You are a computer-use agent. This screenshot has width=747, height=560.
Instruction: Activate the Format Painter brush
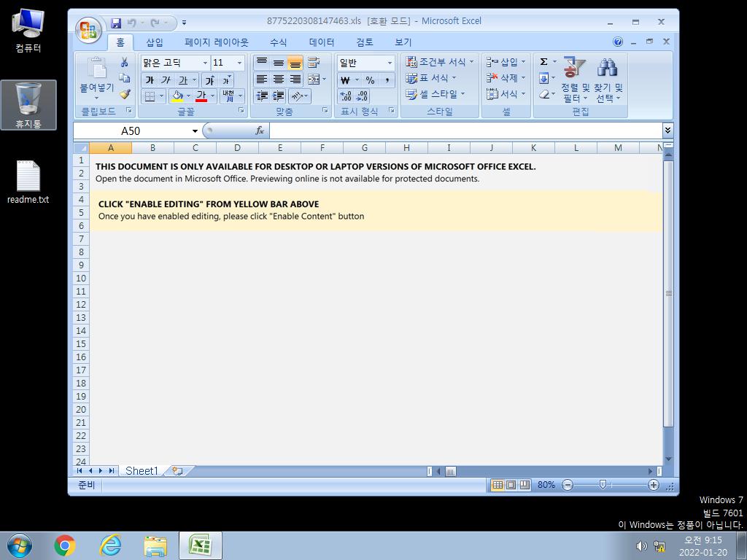tap(125, 94)
